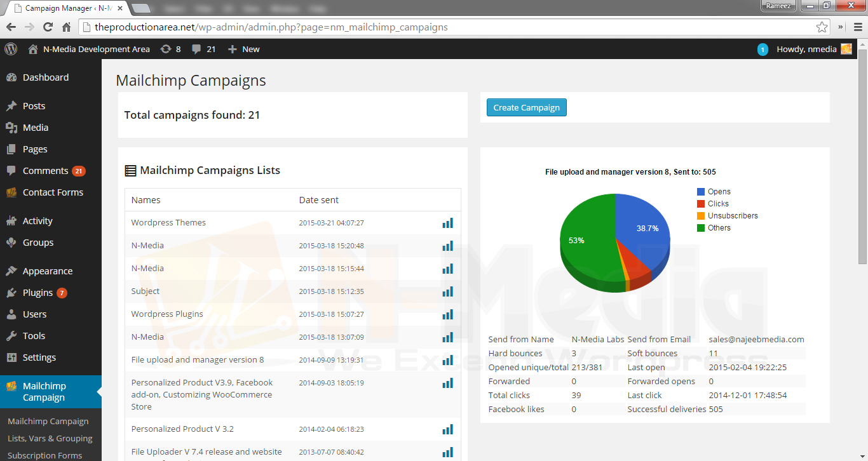The height and width of the screenshot is (461, 868).
Task: Show stats chart for the 15:15:44 N-Media campaign
Action: pos(448,269)
